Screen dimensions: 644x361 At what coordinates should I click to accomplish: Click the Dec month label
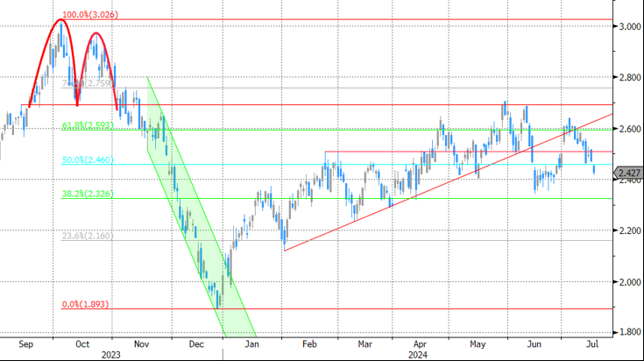pyautogui.click(x=196, y=344)
